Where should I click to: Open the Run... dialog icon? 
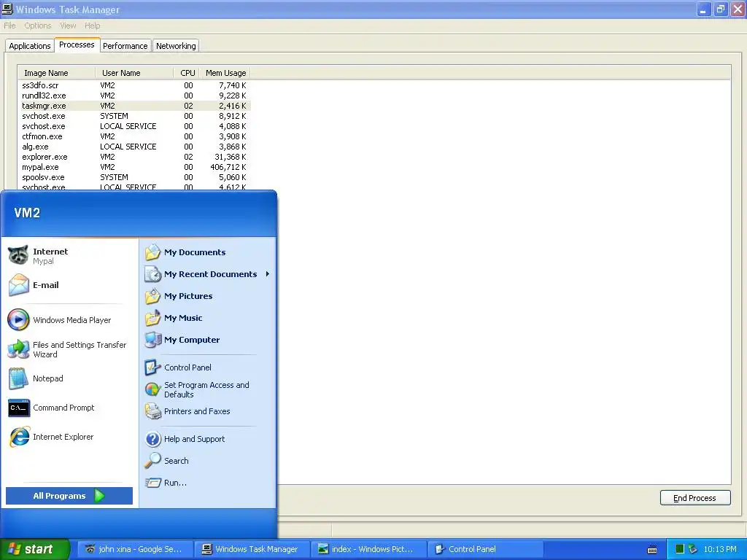pyautogui.click(x=153, y=483)
